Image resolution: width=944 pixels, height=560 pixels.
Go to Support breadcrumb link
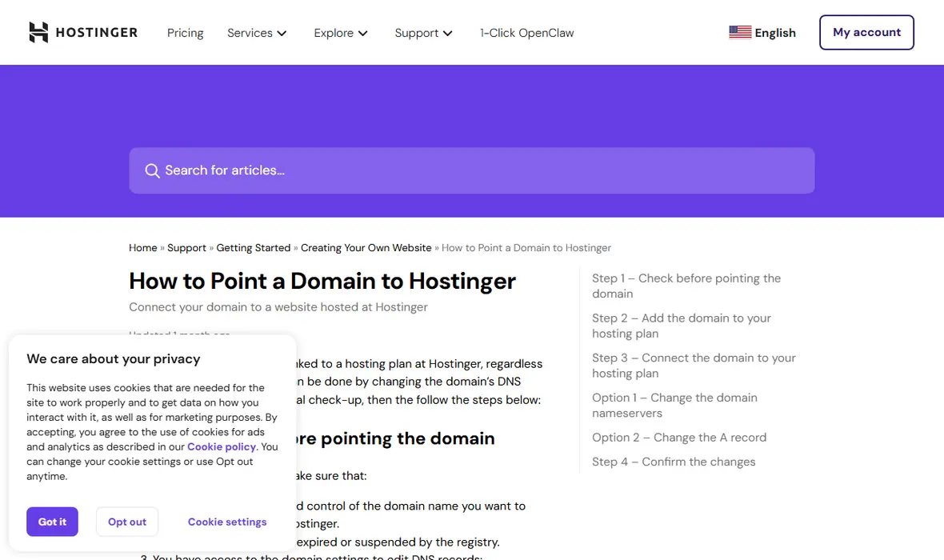point(186,248)
